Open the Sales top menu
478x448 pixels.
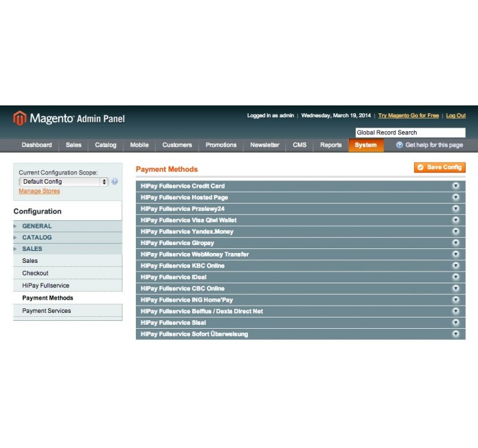73,145
